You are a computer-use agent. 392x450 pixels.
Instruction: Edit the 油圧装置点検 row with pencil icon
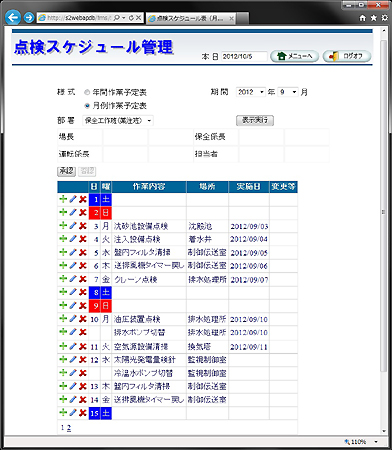(73, 319)
